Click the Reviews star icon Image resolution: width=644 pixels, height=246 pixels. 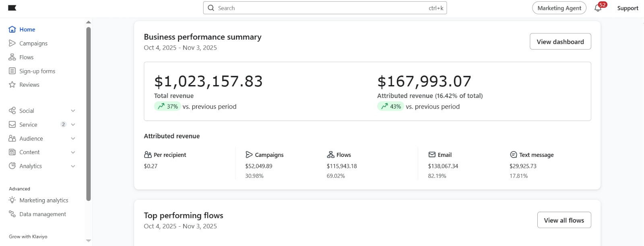point(12,85)
